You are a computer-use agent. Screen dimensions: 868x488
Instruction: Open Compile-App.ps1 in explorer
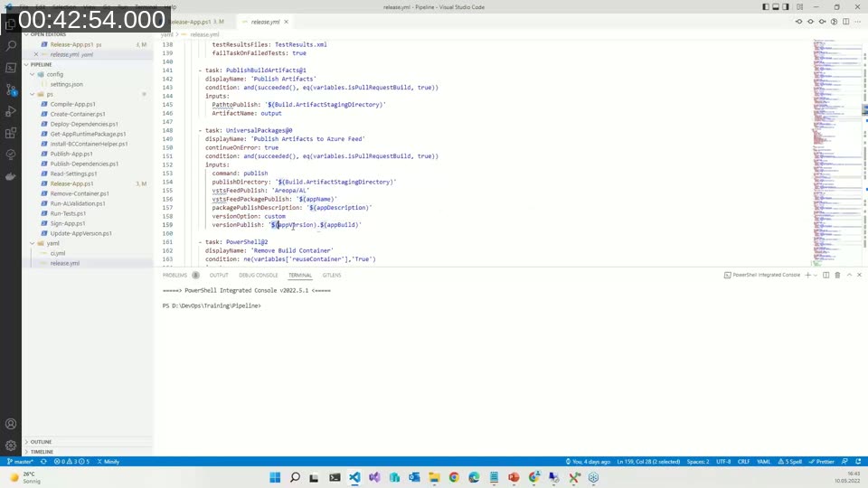(x=72, y=104)
